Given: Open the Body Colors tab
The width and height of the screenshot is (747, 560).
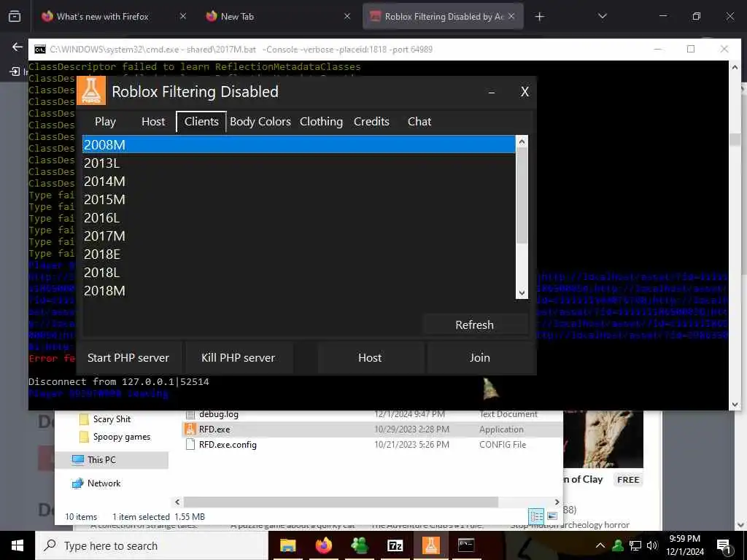Looking at the screenshot, I should [260, 122].
